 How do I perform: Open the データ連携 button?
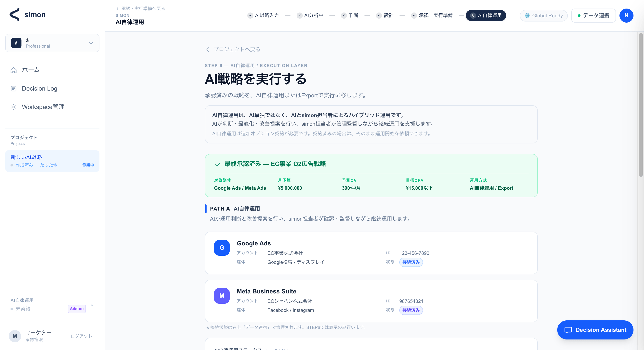point(593,16)
